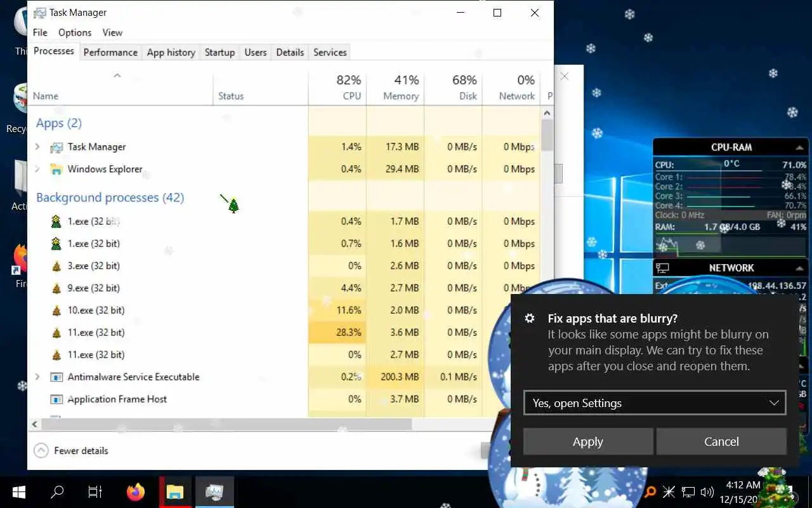Select the Application Frame Host row
Viewport: 812px width, 508px height.
click(x=284, y=399)
